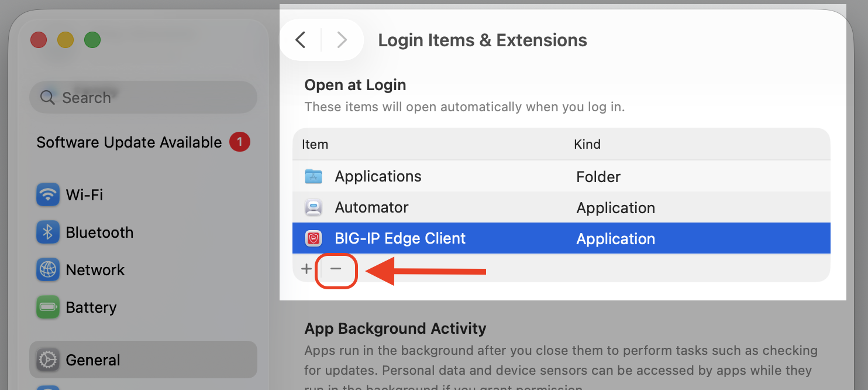Open Wi-Fi settings in sidebar
Viewport: 868px width, 390px height.
pos(143,194)
